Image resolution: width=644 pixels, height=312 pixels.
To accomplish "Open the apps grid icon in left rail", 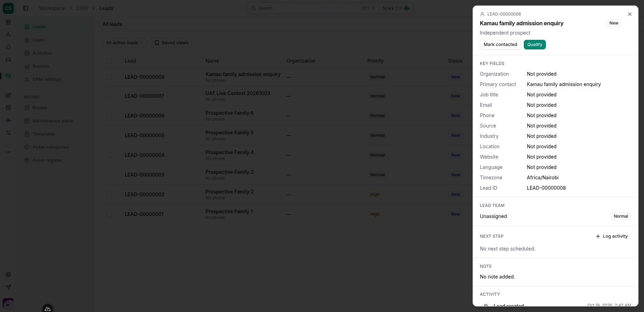I will [x=8, y=22].
